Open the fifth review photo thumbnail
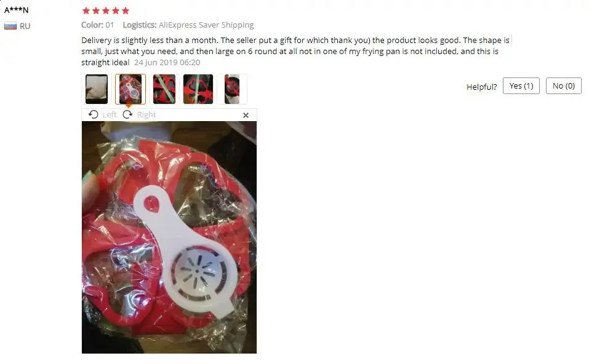Viewport: 589px width, 364px height. click(232, 89)
